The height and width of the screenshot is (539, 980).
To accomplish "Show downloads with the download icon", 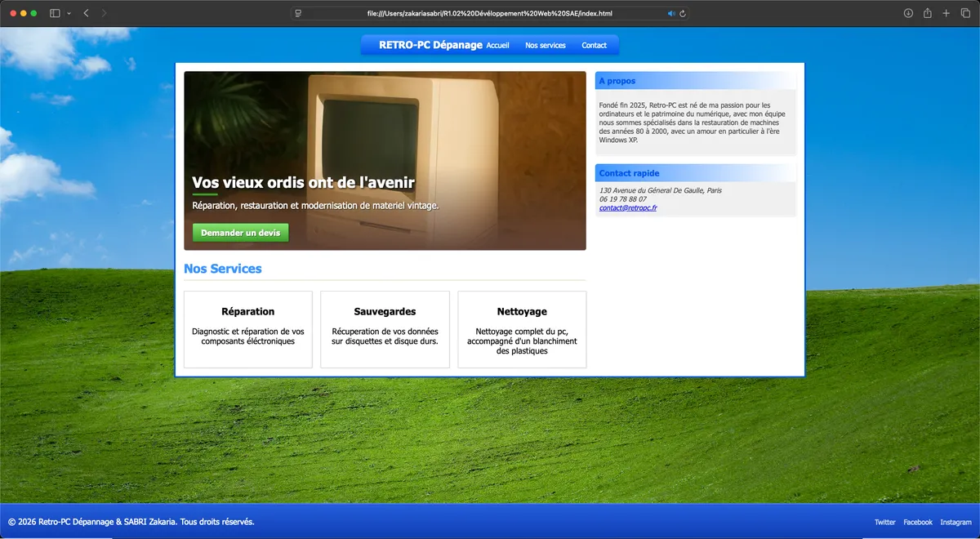I will [x=908, y=13].
